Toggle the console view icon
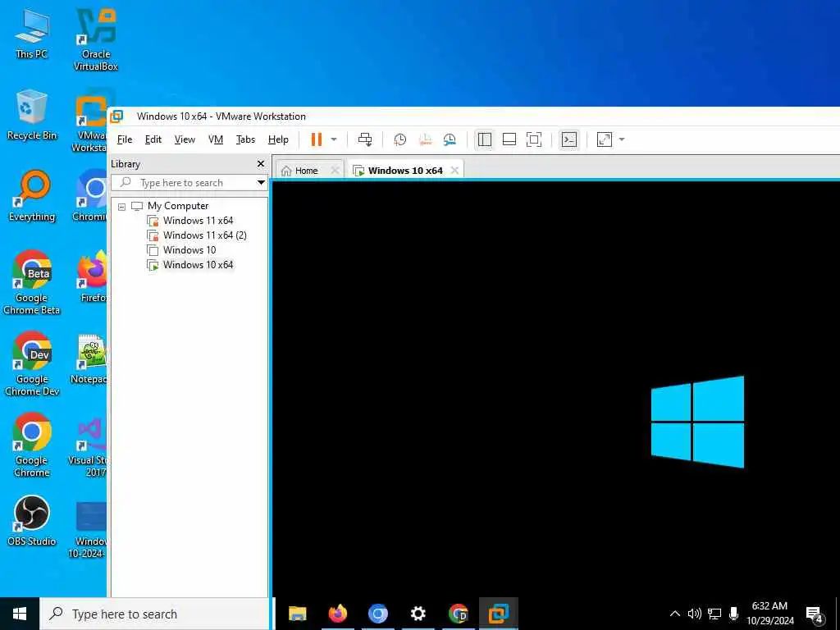This screenshot has height=630, width=840. click(569, 139)
